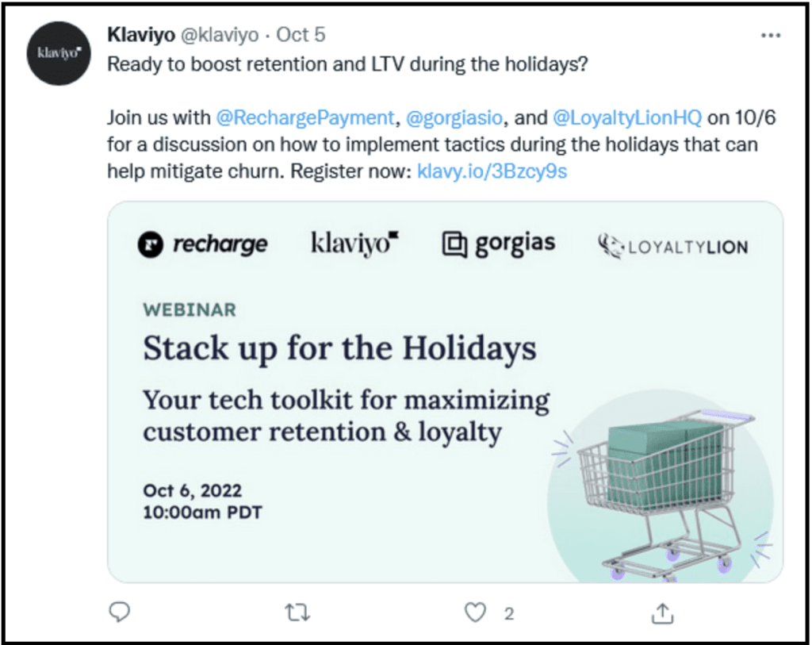Open the three-dot more options menu
The image size is (812, 645).
point(770,36)
